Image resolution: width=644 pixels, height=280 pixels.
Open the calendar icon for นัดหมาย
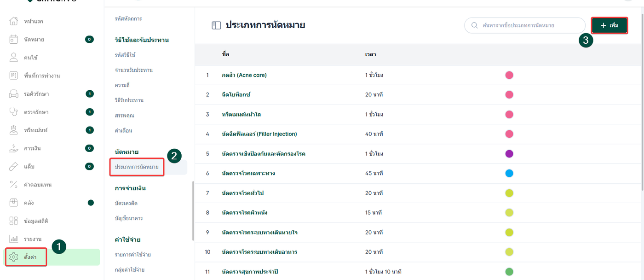click(14, 40)
